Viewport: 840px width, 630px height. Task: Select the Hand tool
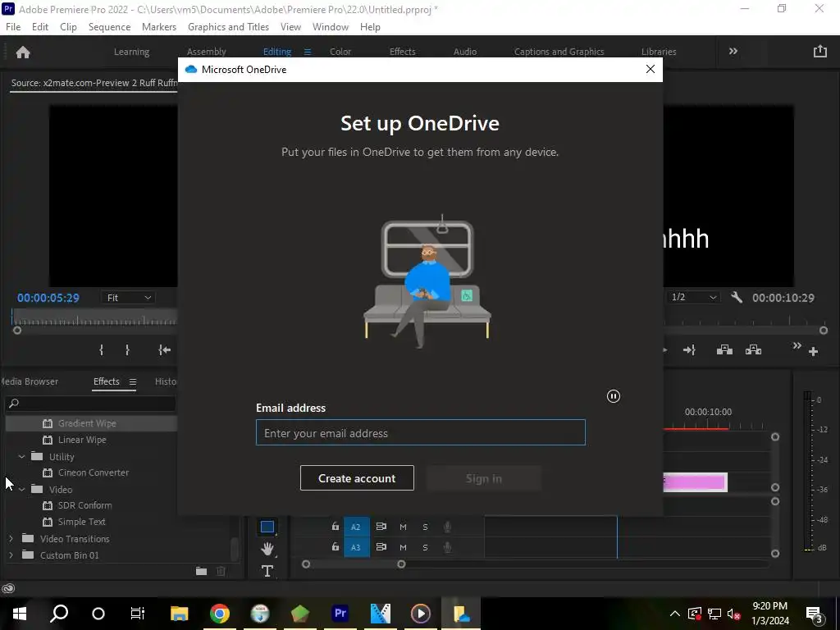[x=267, y=549]
